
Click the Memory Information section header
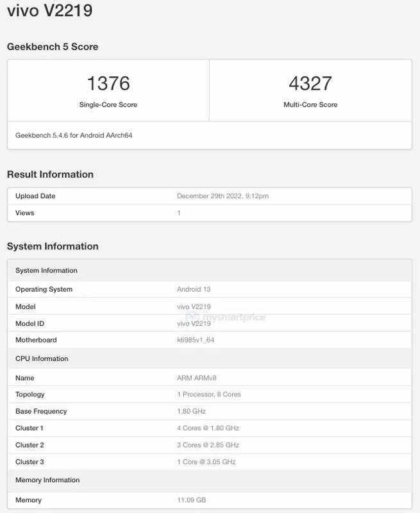click(47, 480)
